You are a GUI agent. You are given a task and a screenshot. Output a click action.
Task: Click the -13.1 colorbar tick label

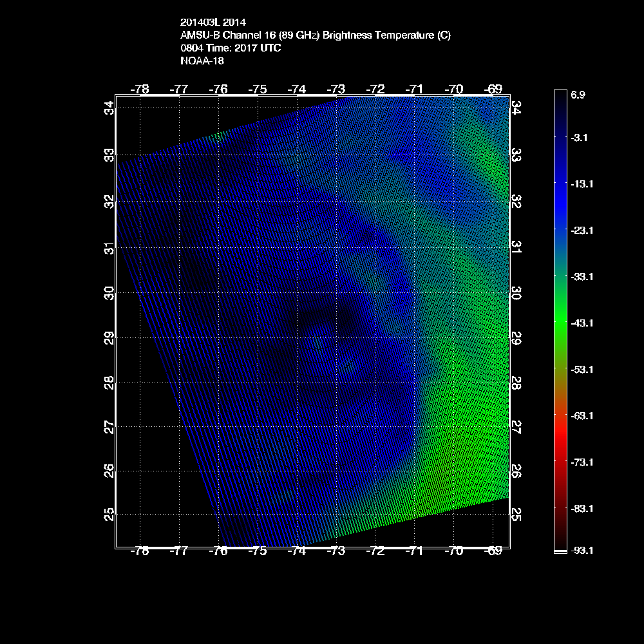[581, 184]
